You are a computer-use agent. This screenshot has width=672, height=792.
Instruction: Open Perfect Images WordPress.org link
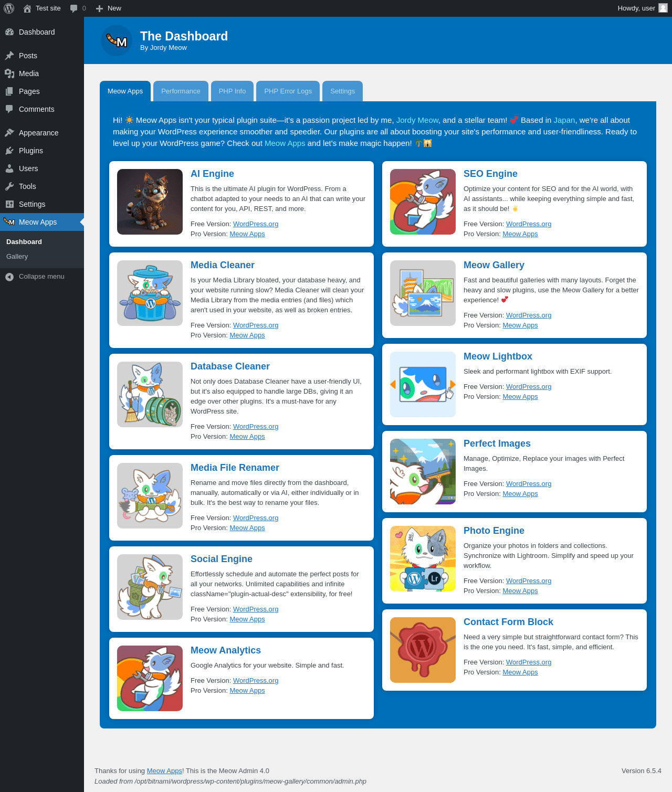click(x=529, y=484)
